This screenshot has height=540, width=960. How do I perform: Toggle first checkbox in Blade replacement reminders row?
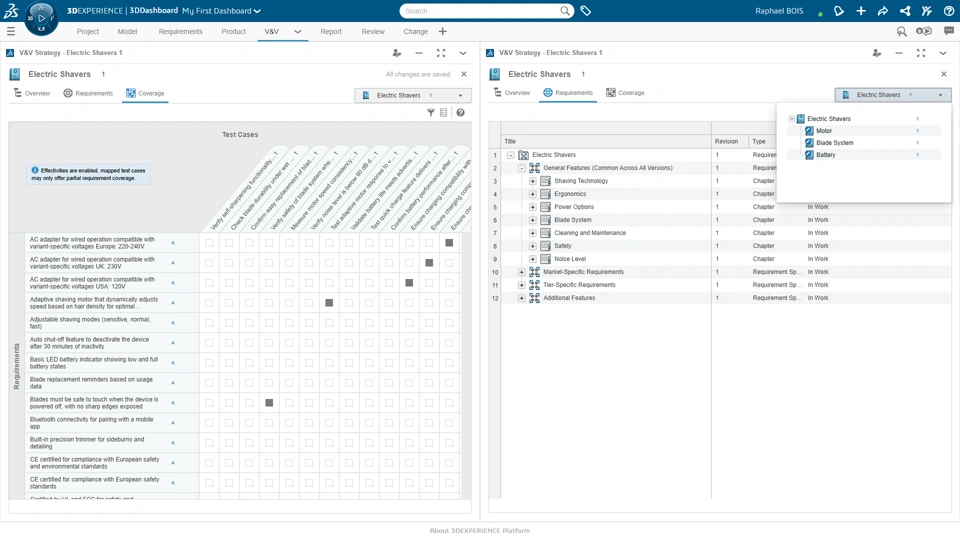(x=209, y=383)
